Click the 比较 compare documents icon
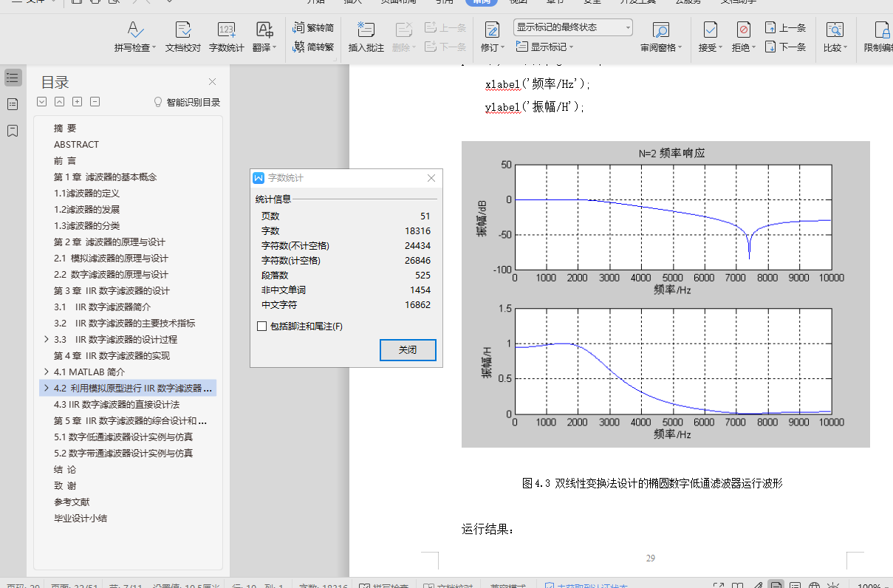The image size is (893, 588). pos(835,30)
